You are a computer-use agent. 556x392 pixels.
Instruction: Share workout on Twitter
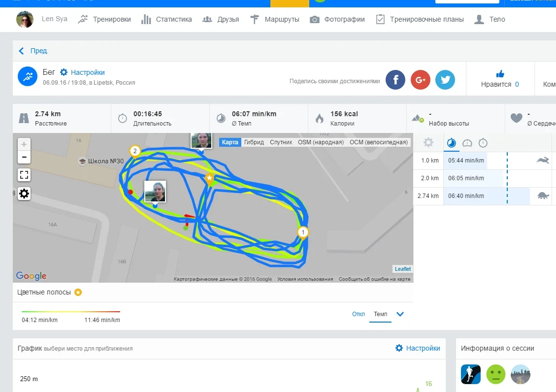pyautogui.click(x=445, y=80)
